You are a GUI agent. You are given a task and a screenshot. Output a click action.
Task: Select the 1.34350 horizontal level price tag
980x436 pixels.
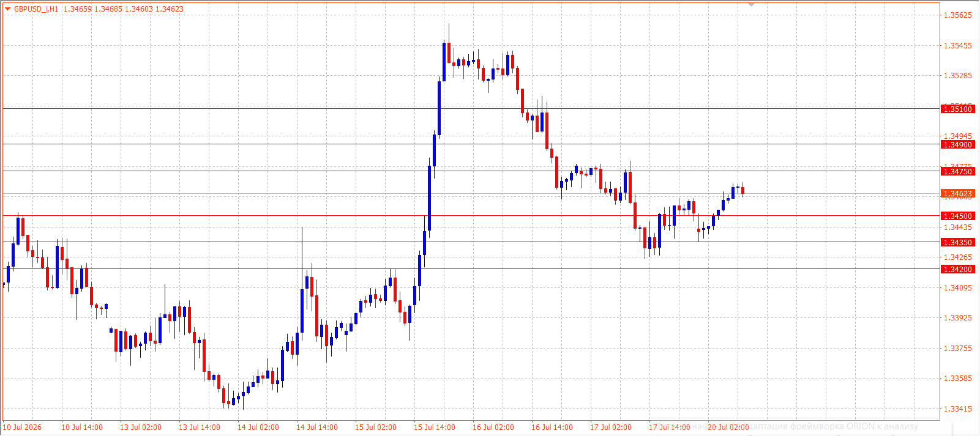pos(957,243)
